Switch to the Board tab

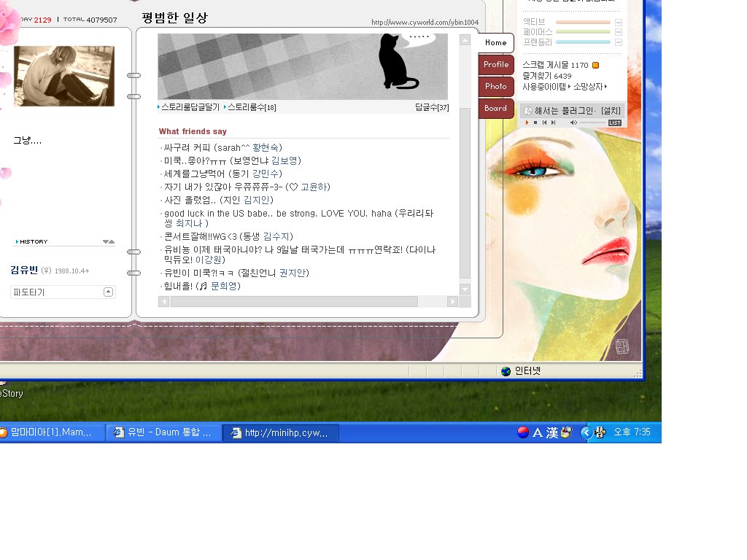tap(495, 108)
